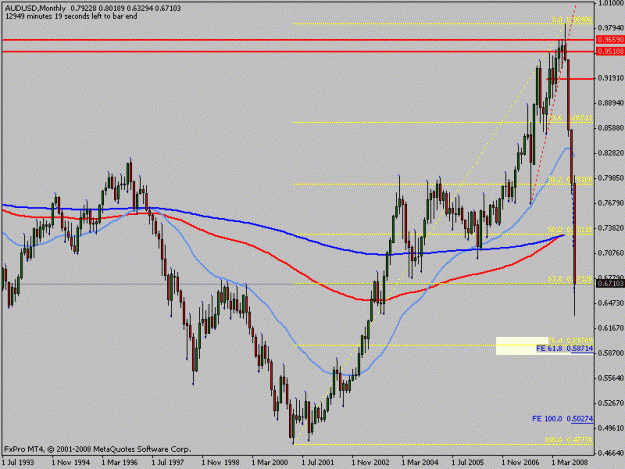Click the red 0.96590 price tag

click(x=610, y=40)
